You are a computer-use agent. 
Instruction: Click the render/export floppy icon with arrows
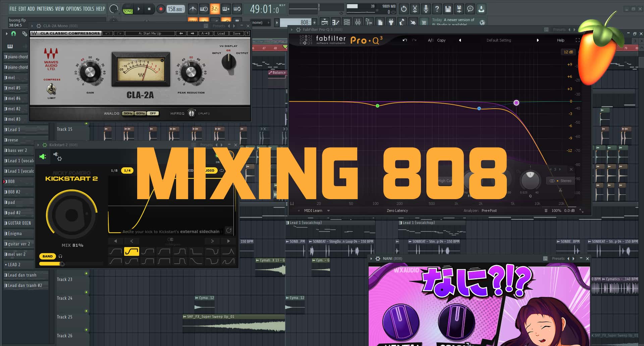pos(459,9)
